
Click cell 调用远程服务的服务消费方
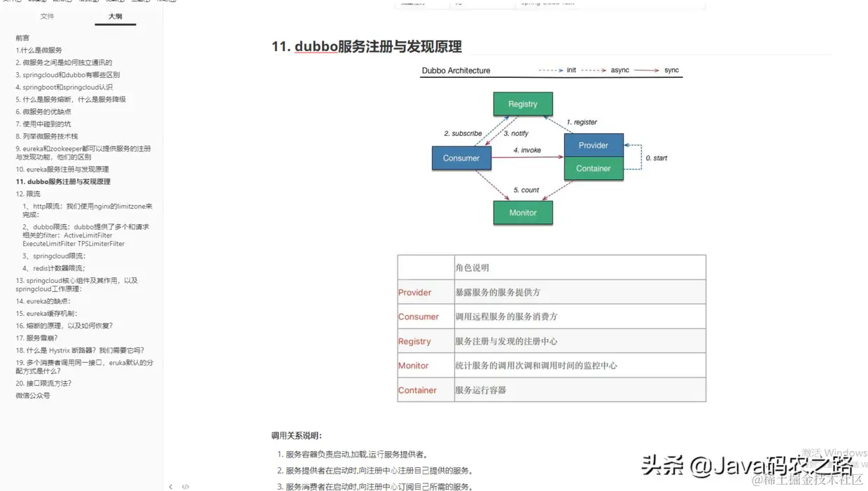tap(580, 317)
